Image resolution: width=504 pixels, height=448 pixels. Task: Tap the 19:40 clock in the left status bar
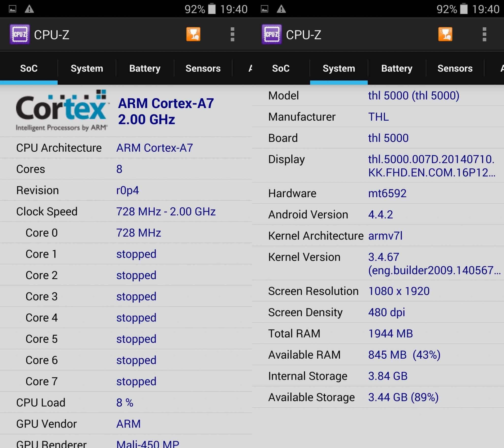pos(234,9)
